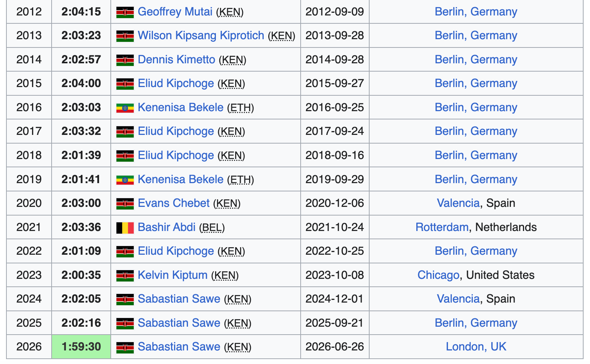This screenshot has width=590, height=364.
Task: Open Sabastian Sawe link in 2025 row
Action: tap(179, 323)
